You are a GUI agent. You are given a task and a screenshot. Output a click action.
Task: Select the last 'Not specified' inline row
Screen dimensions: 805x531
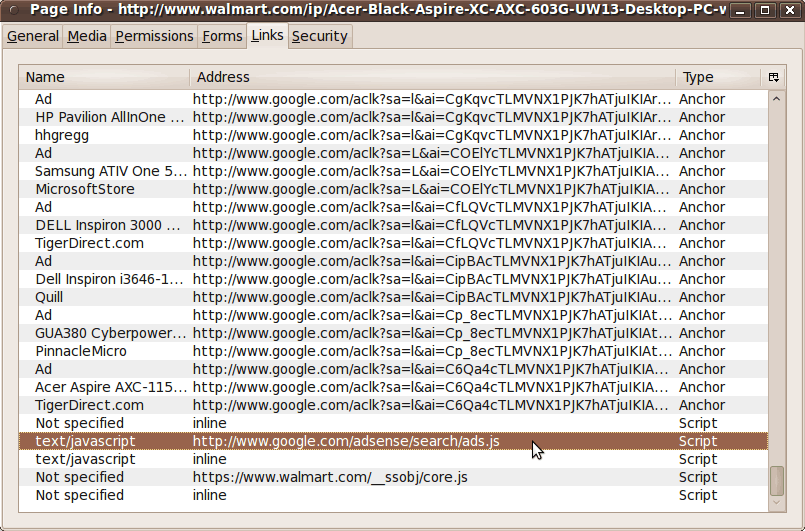point(393,495)
